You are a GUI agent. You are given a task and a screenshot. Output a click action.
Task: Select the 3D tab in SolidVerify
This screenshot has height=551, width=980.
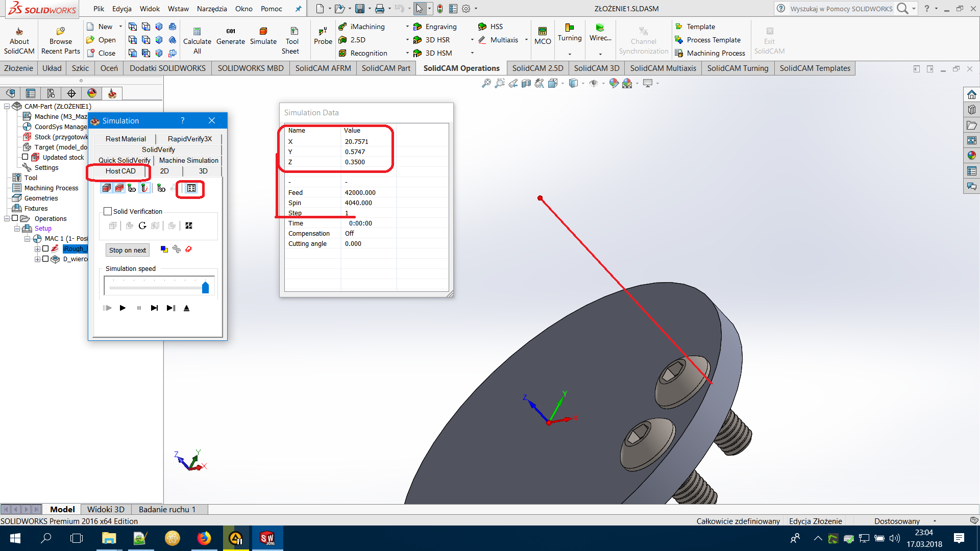click(x=203, y=170)
